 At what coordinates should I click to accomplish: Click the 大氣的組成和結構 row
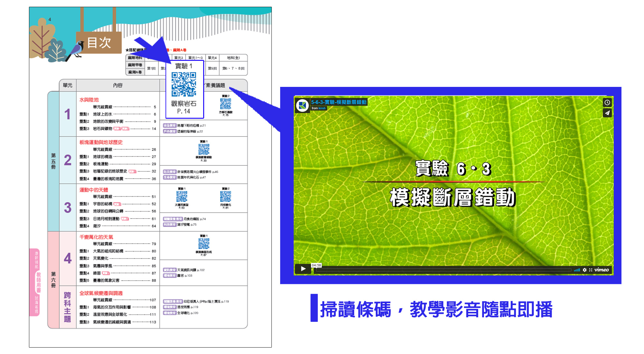click(118, 251)
